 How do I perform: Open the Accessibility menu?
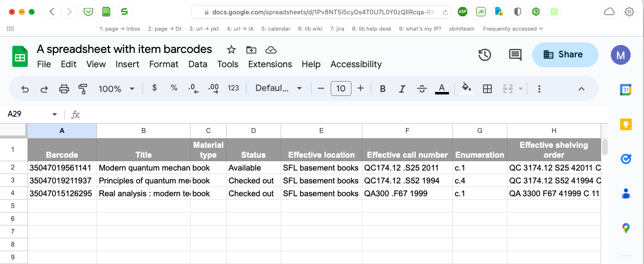click(x=356, y=64)
